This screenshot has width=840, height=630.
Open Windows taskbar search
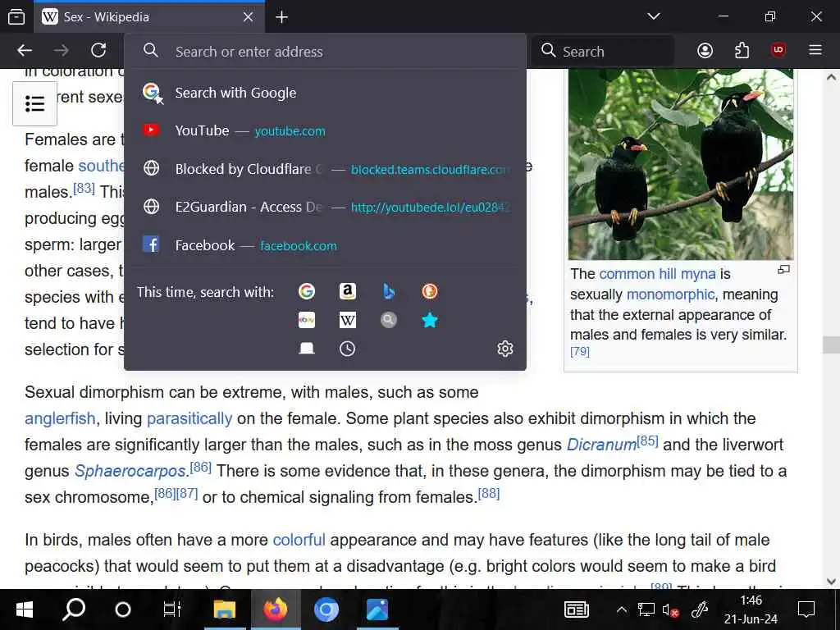pos(73,609)
